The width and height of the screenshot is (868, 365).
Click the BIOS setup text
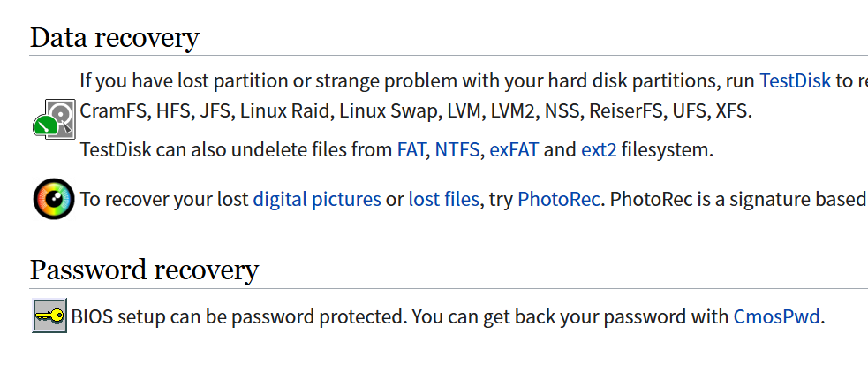click(x=118, y=316)
